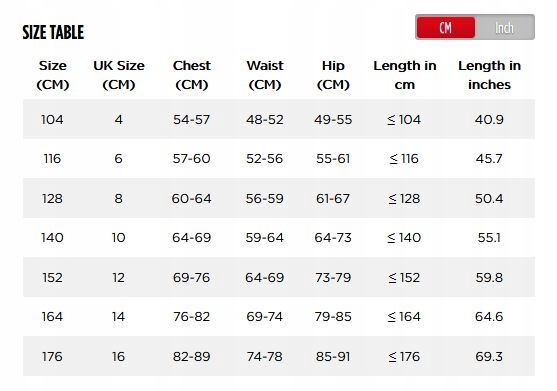Click the Length in cm column header
The image size is (557, 391).
pos(405,75)
